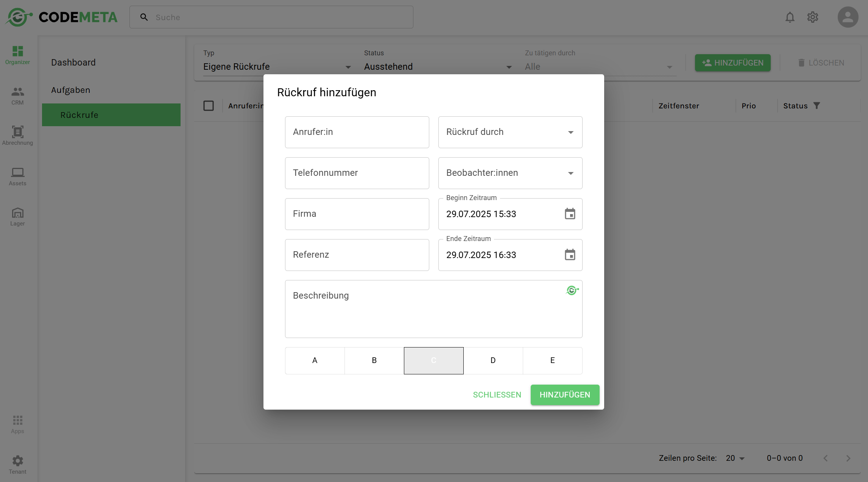Open the notifications bell icon
Screen dimensions: 868x482
coord(790,17)
